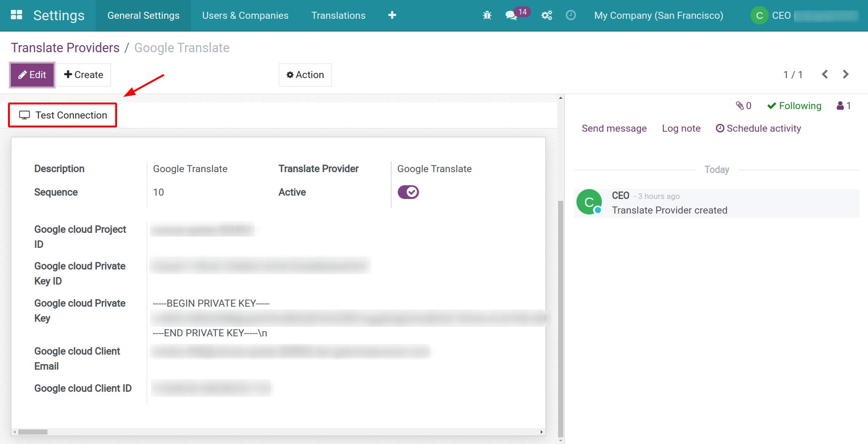868x444 pixels.
Task: Open activities with the clock icon
Action: click(571, 15)
